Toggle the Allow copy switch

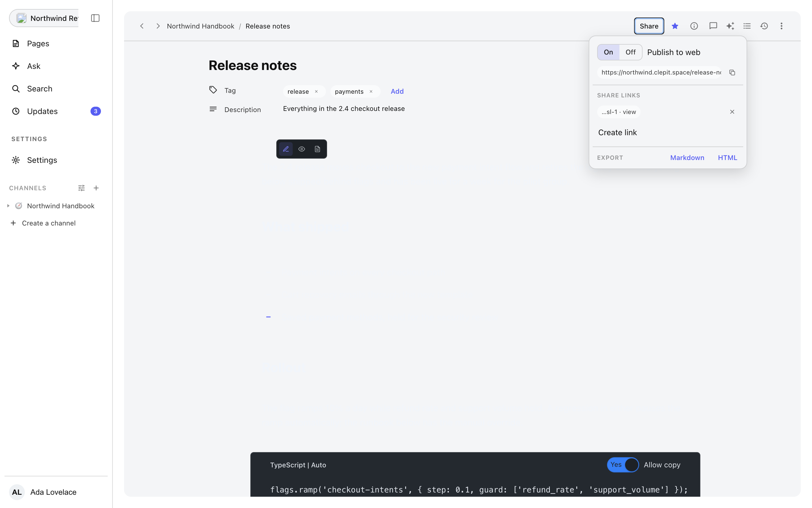point(623,465)
